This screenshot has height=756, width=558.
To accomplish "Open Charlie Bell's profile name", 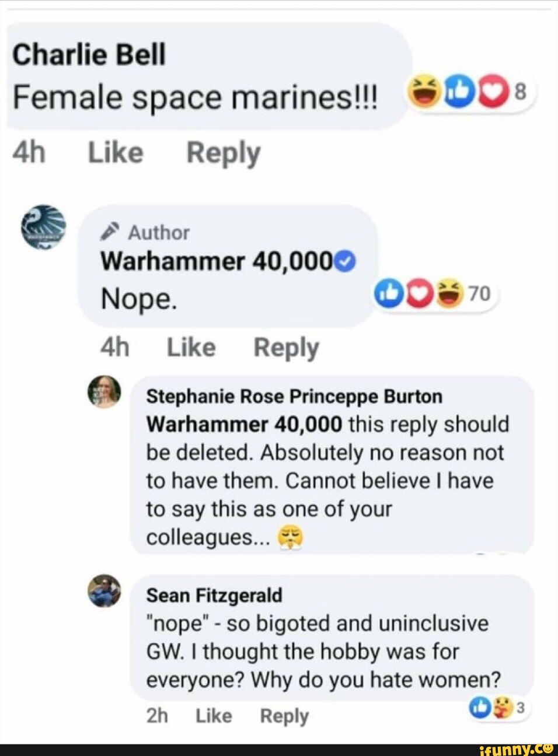I will pos(89,55).
